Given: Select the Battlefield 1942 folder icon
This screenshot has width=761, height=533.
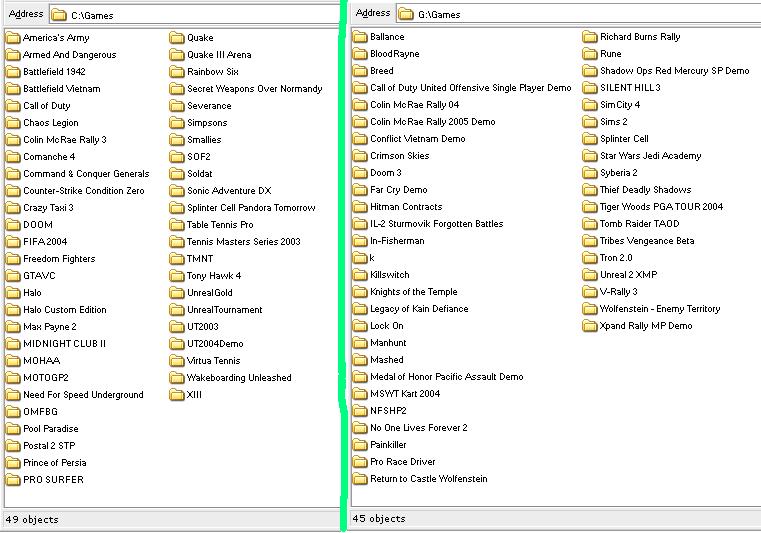Looking at the screenshot, I should (x=13, y=72).
